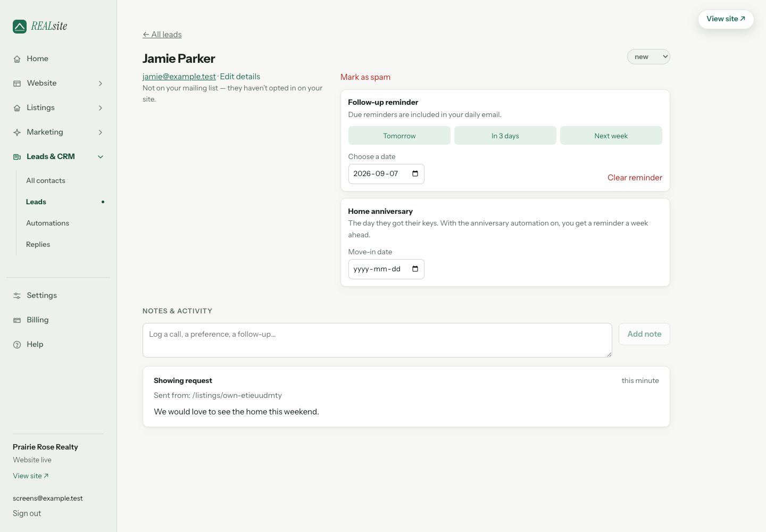The image size is (766, 532).
Task: Collapse the Leads & CRM submenu chevron
Action: [x=101, y=157]
